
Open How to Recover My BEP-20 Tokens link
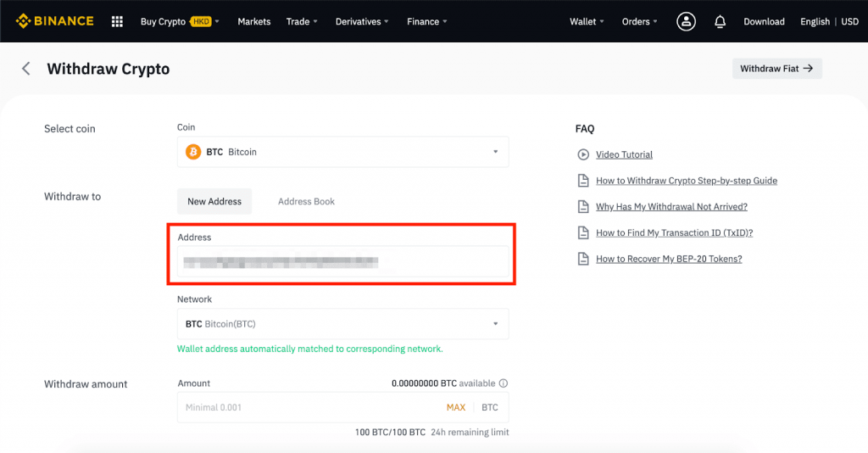(x=669, y=259)
